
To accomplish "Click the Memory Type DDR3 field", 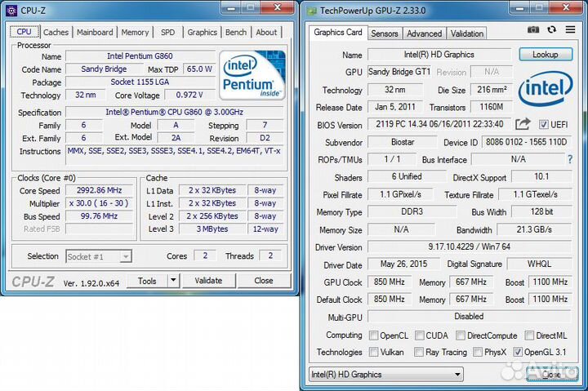I will point(412,211).
